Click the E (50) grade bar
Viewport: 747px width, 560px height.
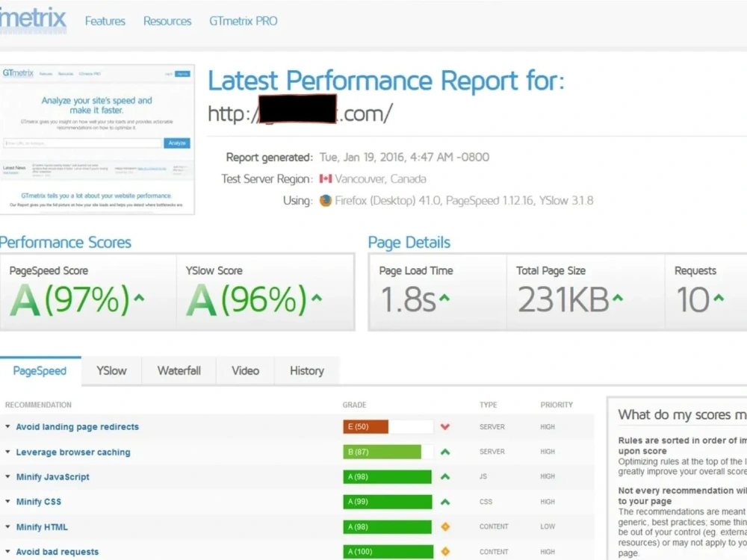(x=388, y=426)
